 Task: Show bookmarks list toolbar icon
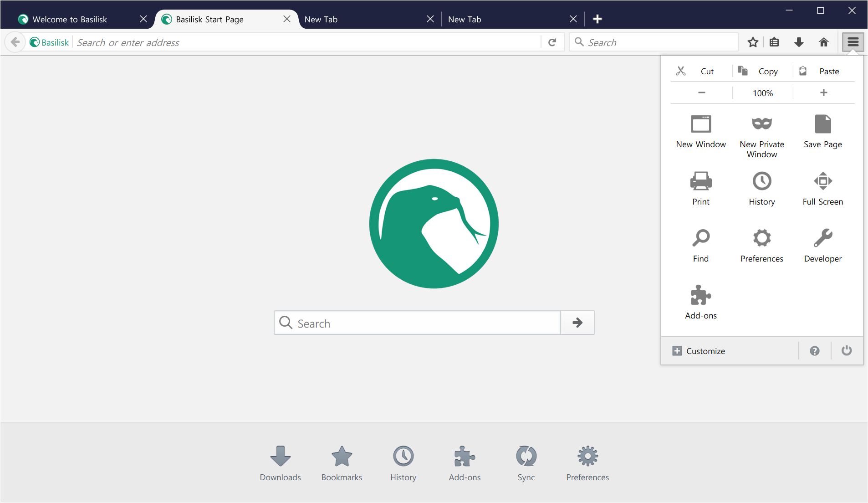(x=774, y=42)
